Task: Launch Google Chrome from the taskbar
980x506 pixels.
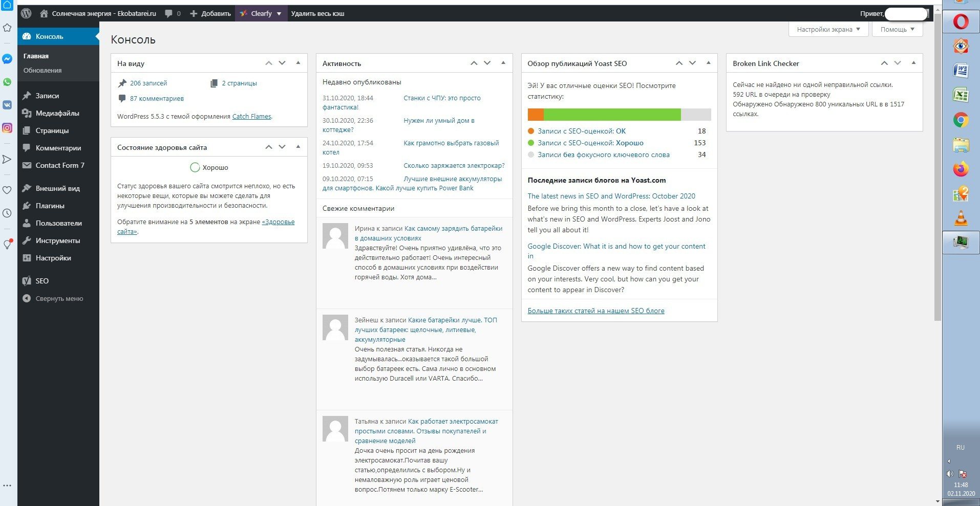Action: (961, 120)
